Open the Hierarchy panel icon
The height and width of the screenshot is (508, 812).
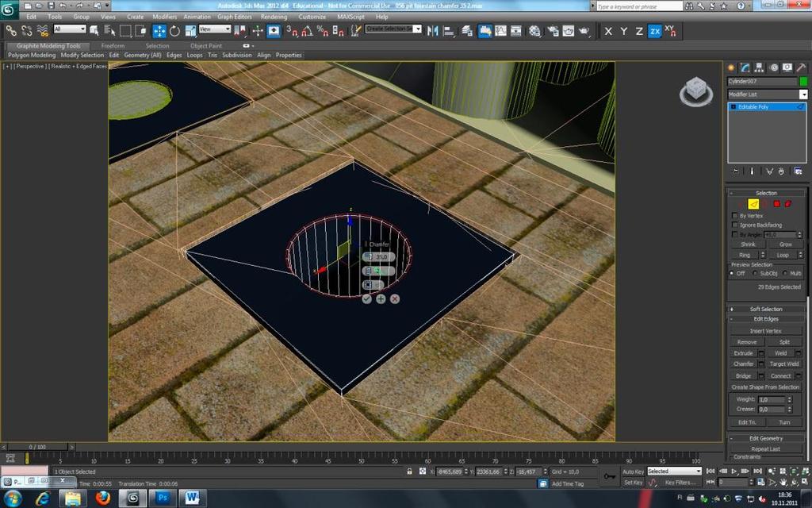click(759, 68)
